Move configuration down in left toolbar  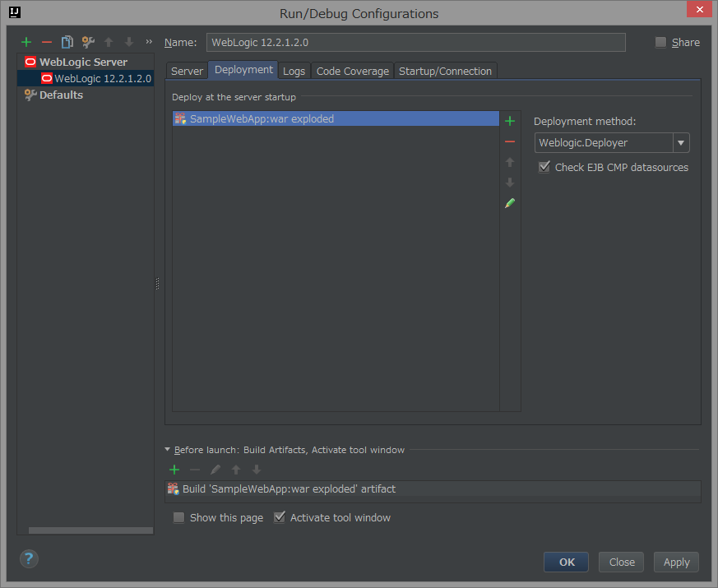129,42
